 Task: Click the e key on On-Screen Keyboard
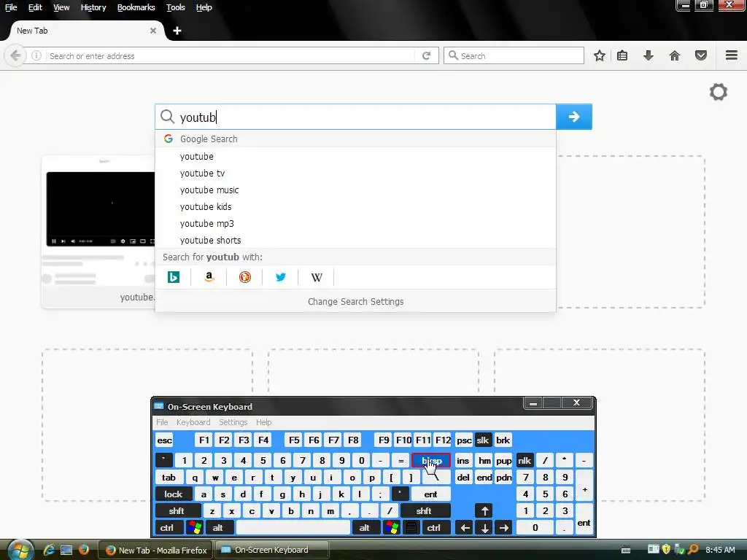(234, 478)
